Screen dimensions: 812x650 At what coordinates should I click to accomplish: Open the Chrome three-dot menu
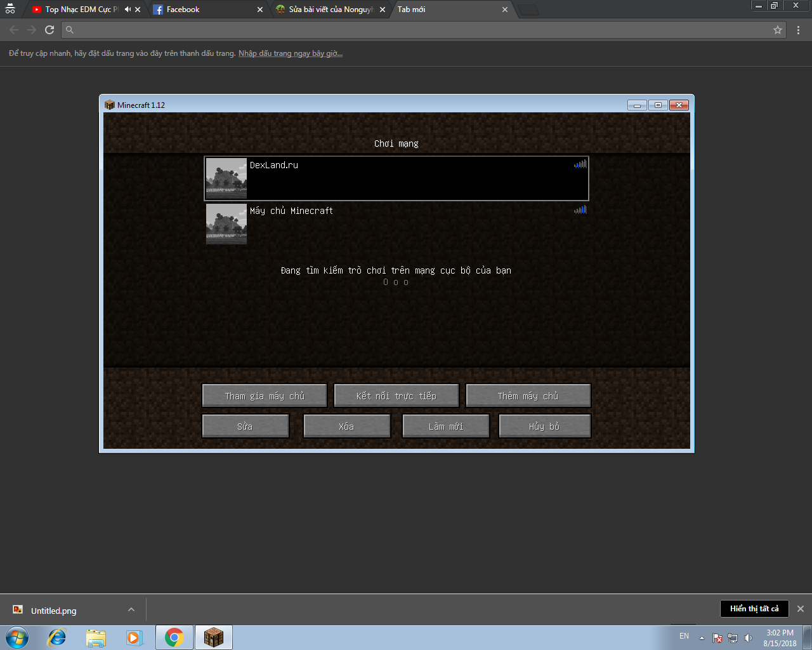(x=799, y=30)
